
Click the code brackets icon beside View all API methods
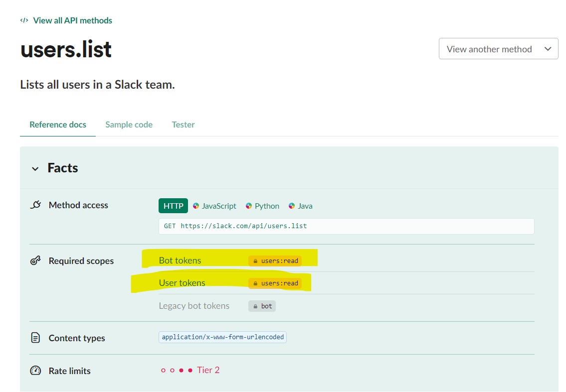coord(24,20)
